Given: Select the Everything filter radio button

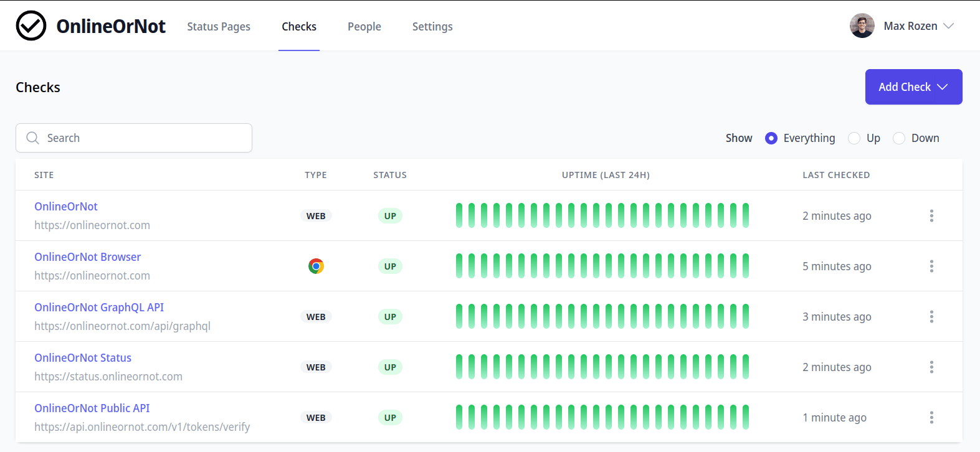Looking at the screenshot, I should [x=771, y=138].
